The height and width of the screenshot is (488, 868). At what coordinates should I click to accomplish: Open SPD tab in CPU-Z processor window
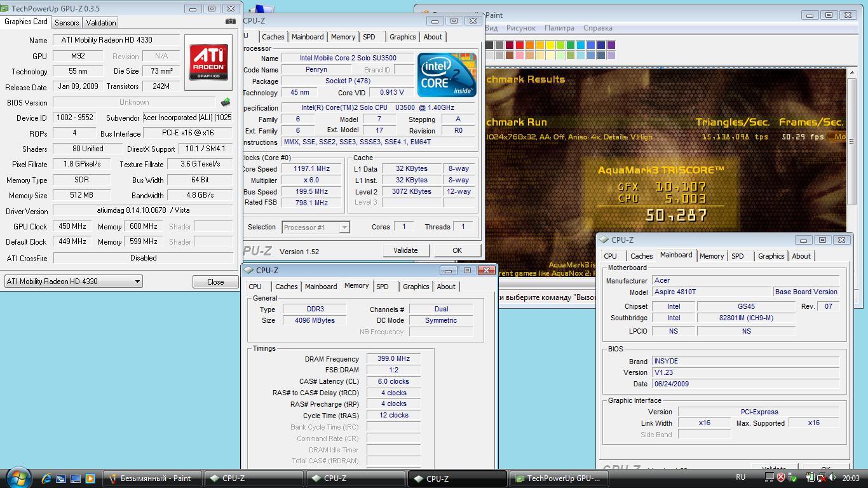click(369, 37)
